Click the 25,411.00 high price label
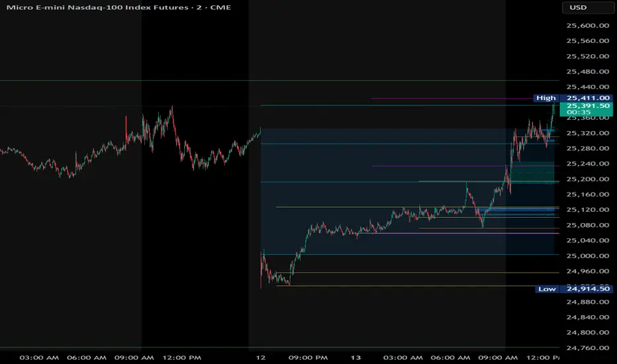This screenshot has width=617, height=364. point(587,98)
